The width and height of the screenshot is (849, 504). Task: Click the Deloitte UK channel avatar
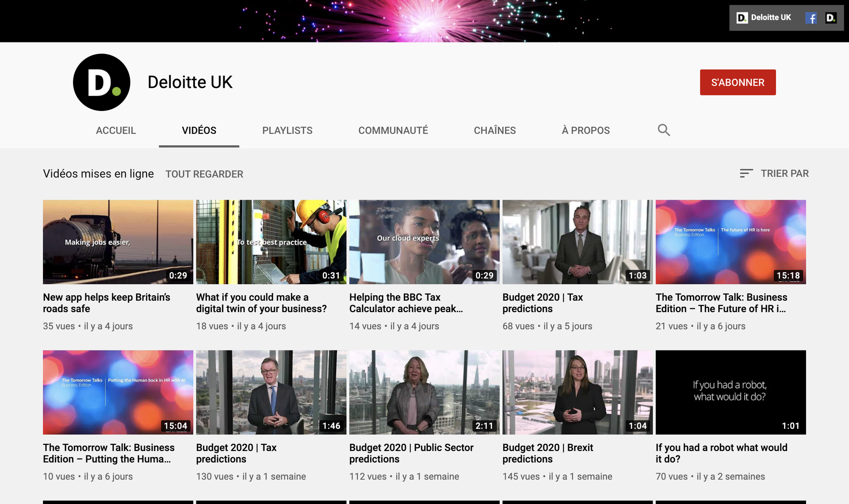click(x=102, y=82)
